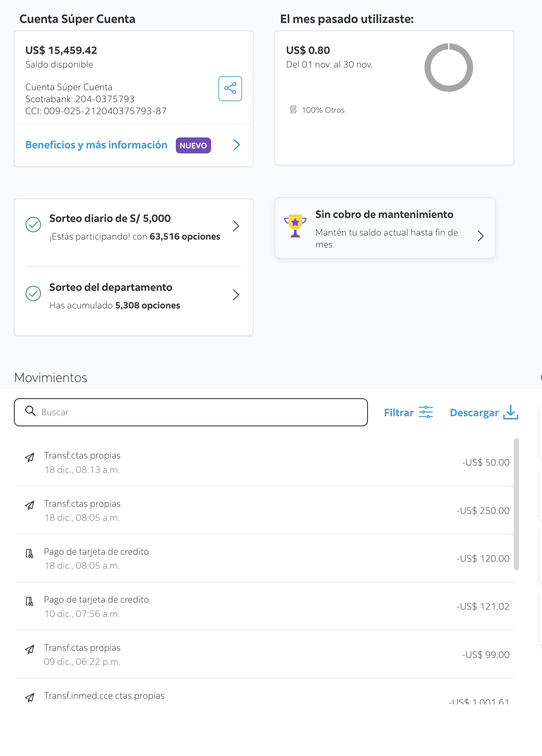Click the movements list vertical scrollbar
Screen dimensions: 542x756
point(516,504)
